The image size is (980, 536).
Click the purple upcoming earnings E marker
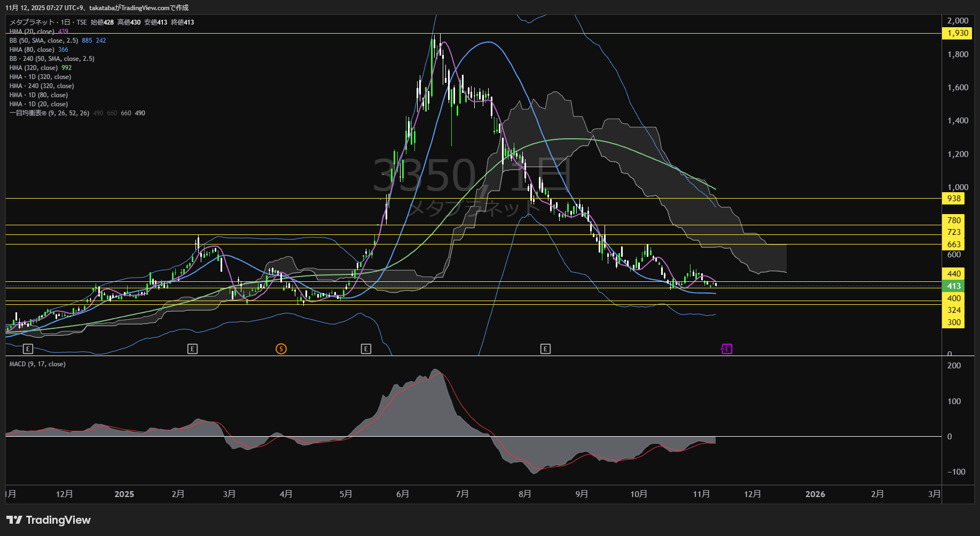pos(726,349)
